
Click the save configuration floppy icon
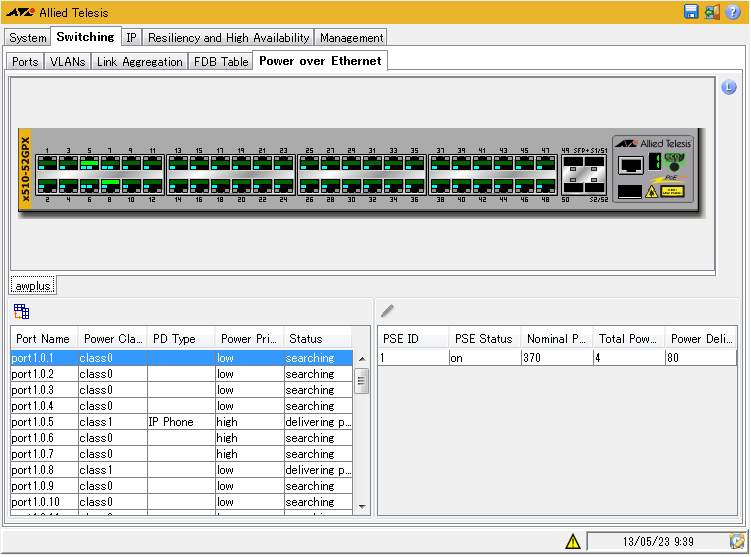pyautogui.click(x=691, y=11)
